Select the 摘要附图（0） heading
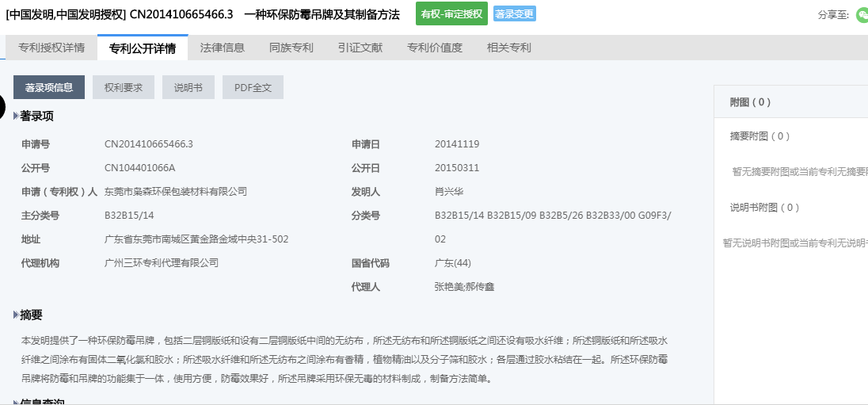Screen dimensions: 868x405 (760, 136)
